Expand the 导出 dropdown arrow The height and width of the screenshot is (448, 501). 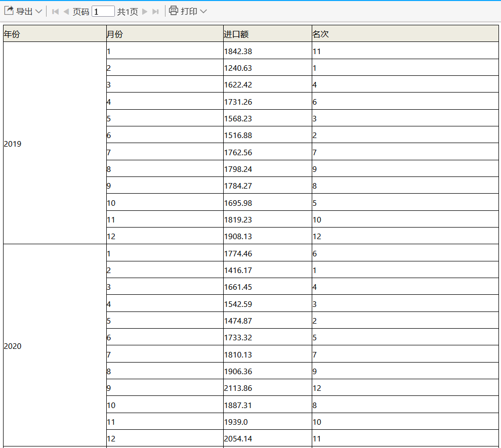(x=38, y=12)
